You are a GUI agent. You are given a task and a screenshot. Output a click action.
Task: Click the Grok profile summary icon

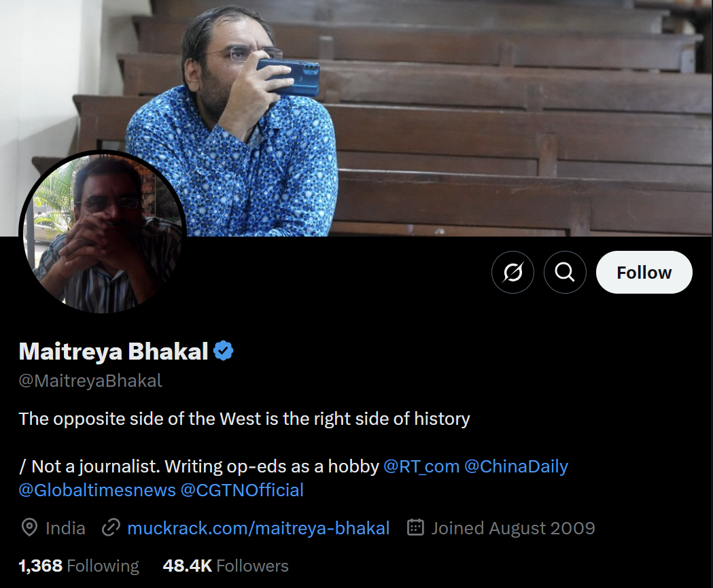click(512, 273)
